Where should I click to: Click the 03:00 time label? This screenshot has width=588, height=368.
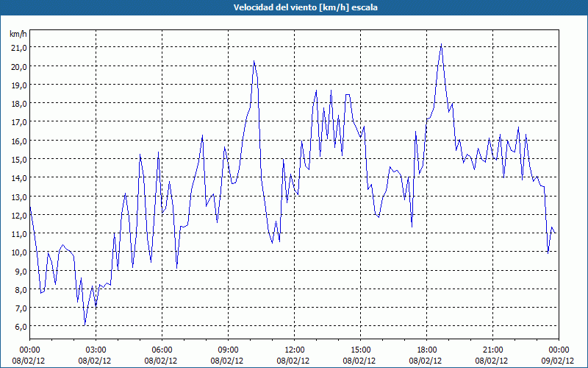coord(96,350)
